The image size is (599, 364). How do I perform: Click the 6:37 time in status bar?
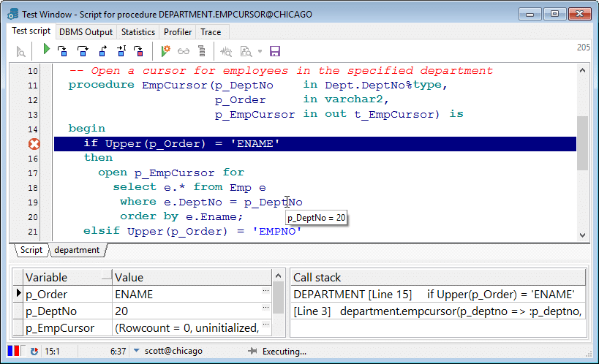118,351
